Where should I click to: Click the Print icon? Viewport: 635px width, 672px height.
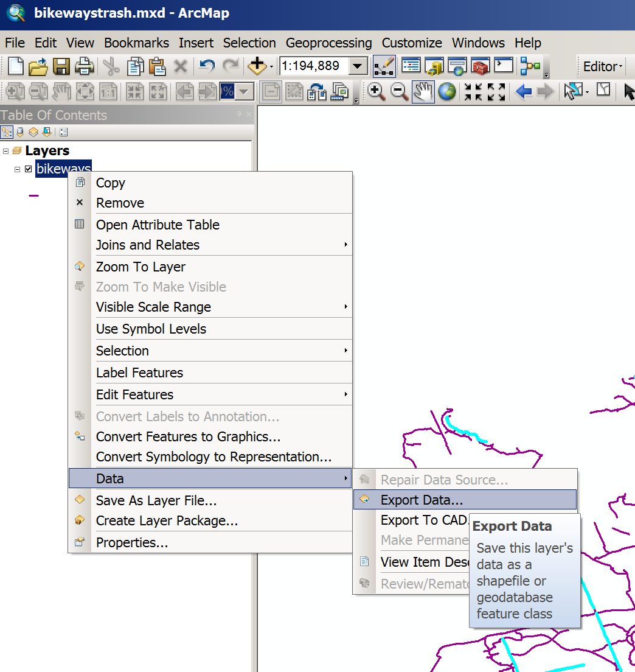(85, 66)
